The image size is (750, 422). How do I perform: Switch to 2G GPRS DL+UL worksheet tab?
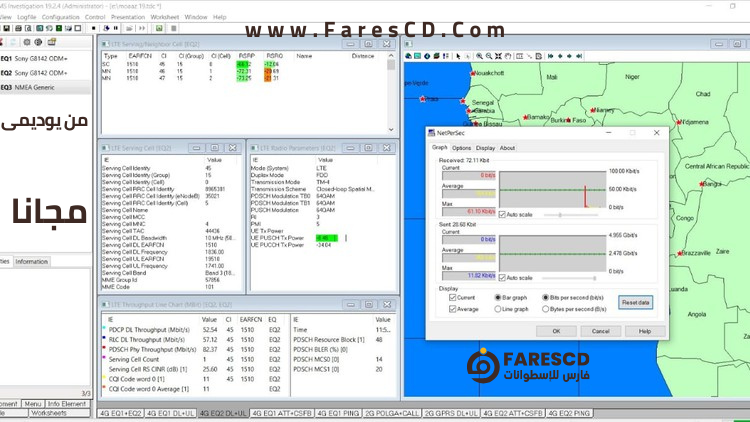point(451,413)
